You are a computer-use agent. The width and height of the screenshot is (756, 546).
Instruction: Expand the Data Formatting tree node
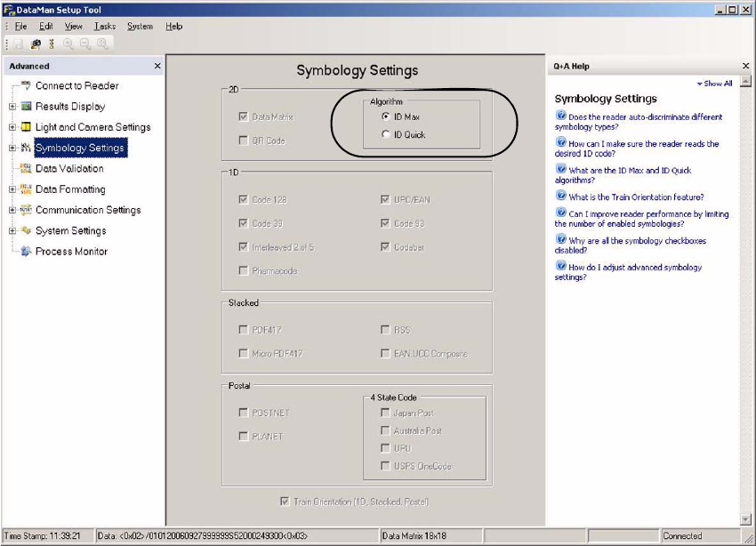[x=12, y=189]
